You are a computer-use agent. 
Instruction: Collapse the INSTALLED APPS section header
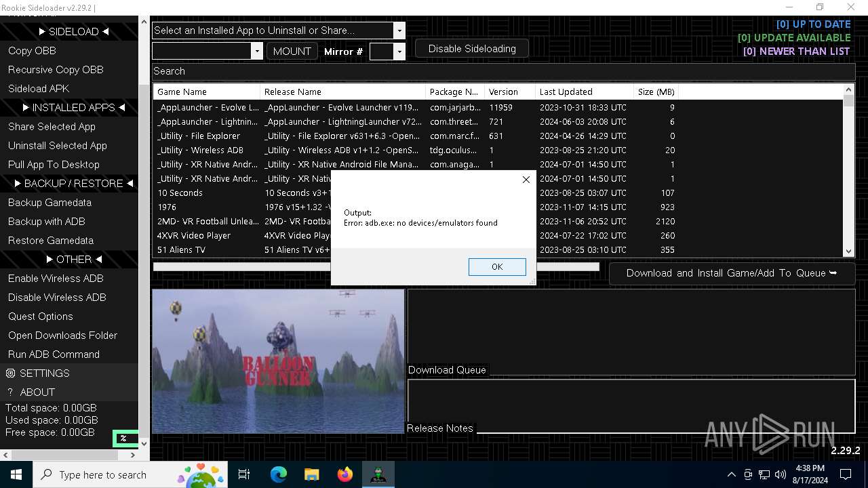pos(74,107)
